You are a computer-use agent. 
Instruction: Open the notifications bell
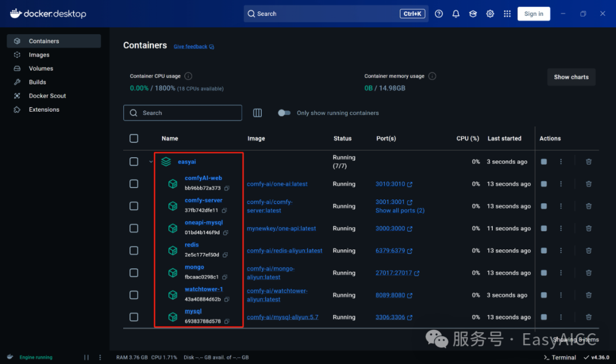(x=456, y=14)
